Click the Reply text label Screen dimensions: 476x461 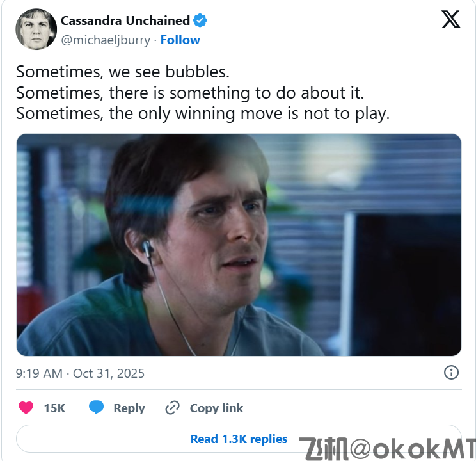[129, 408]
